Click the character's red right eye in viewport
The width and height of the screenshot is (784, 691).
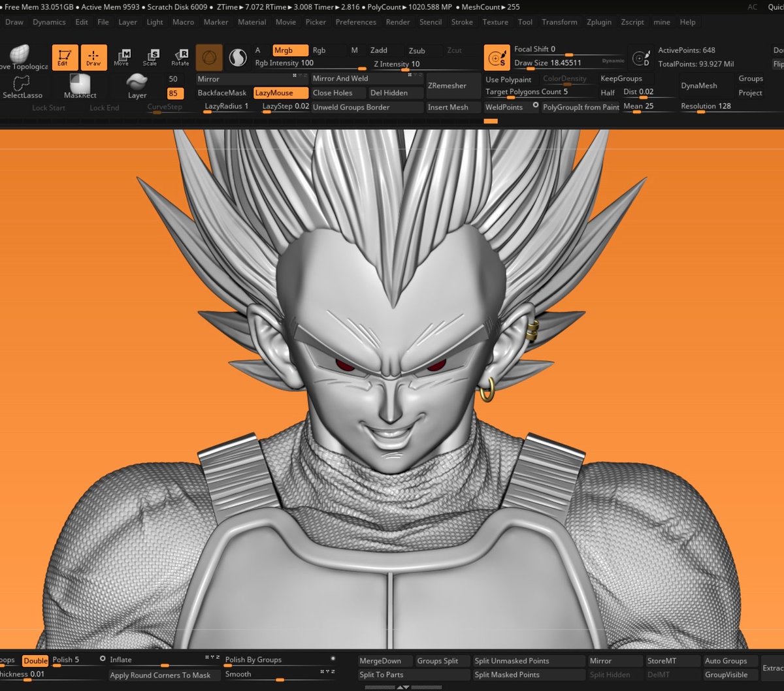[x=345, y=365]
